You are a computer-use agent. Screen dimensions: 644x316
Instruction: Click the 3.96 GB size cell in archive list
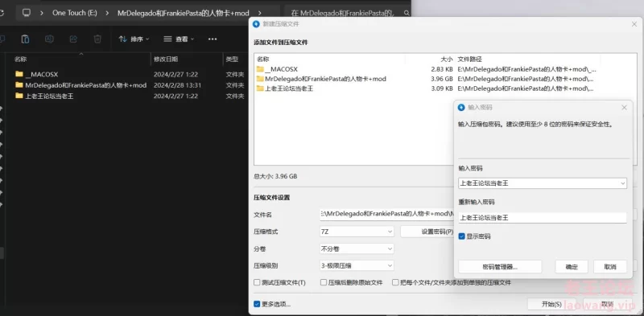point(442,79)
